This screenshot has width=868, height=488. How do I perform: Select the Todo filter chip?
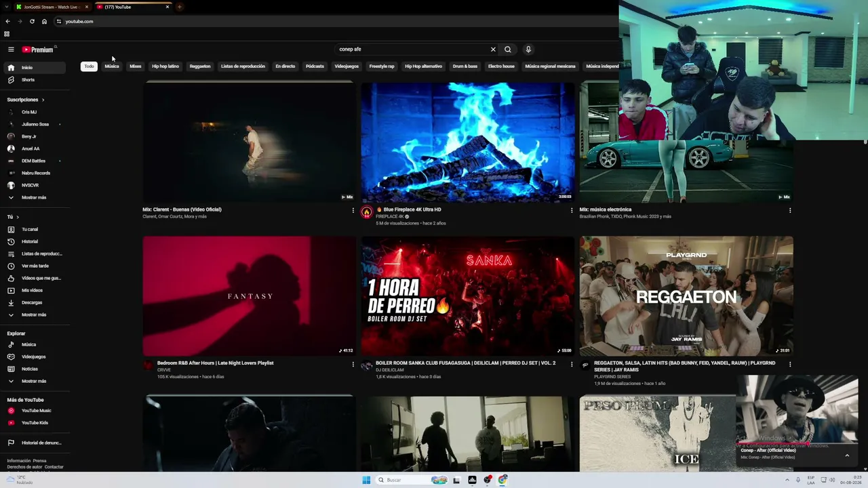(89, 66)
